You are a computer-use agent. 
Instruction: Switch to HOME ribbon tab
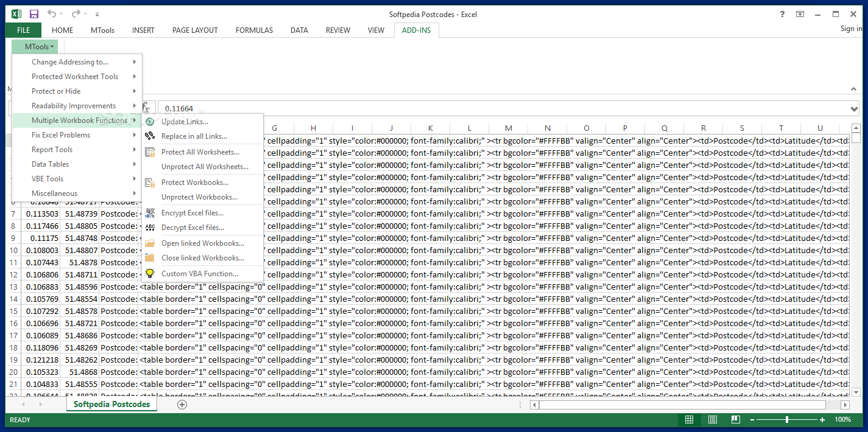62,30
